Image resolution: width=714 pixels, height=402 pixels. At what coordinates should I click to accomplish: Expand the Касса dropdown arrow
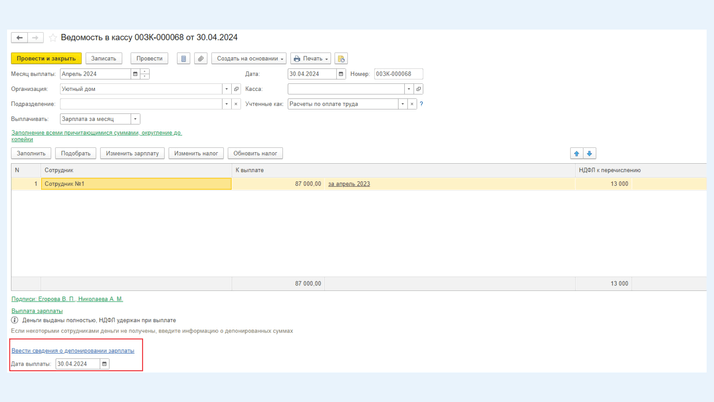coord(408,89)
